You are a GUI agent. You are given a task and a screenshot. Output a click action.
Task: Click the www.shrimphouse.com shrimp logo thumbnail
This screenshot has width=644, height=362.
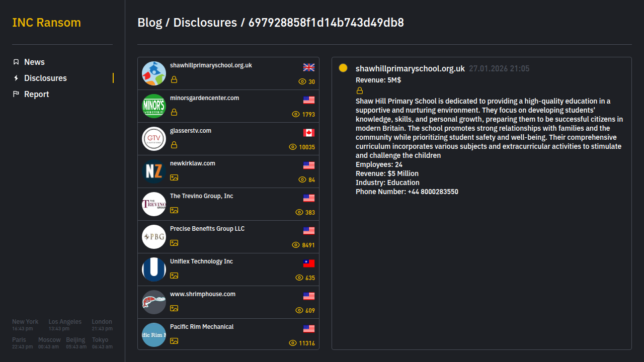point(154,302)
